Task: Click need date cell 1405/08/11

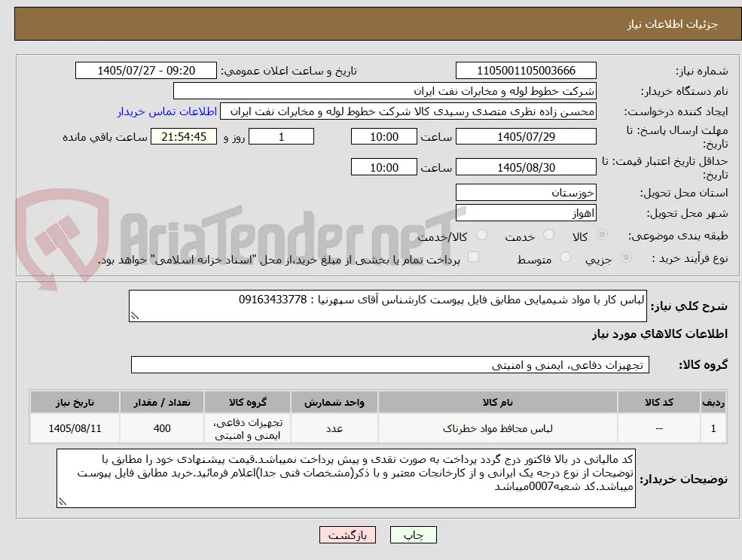Action: [x=75, y=428]
